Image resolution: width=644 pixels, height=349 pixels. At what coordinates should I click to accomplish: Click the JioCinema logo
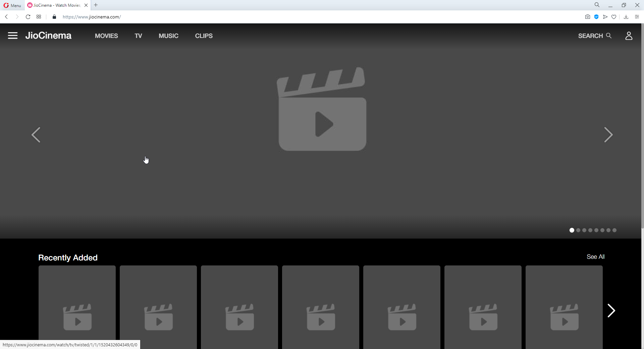[x=48, y=36]
